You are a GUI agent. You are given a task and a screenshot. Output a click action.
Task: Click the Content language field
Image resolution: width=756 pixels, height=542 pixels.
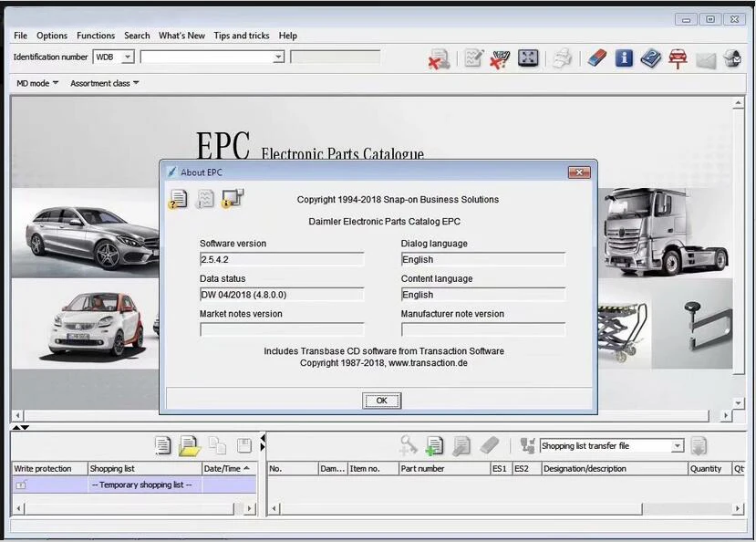tap(483, 295)
